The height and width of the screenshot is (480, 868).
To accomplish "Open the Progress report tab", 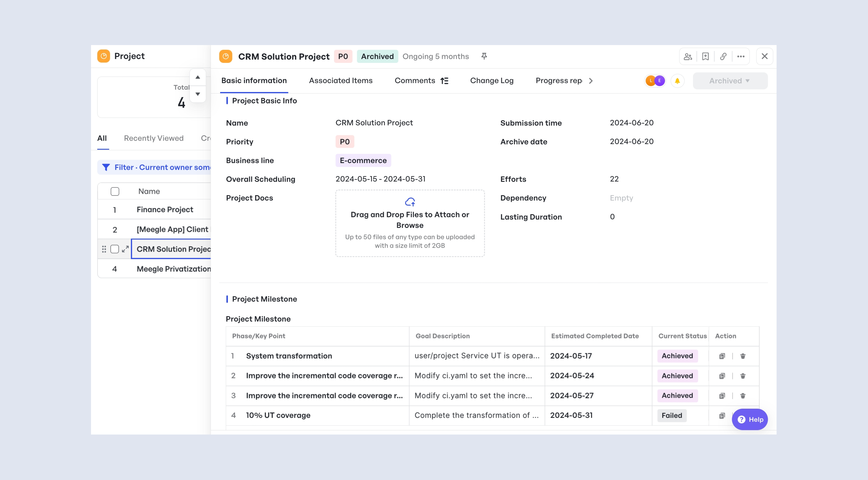I will [559, 81].
